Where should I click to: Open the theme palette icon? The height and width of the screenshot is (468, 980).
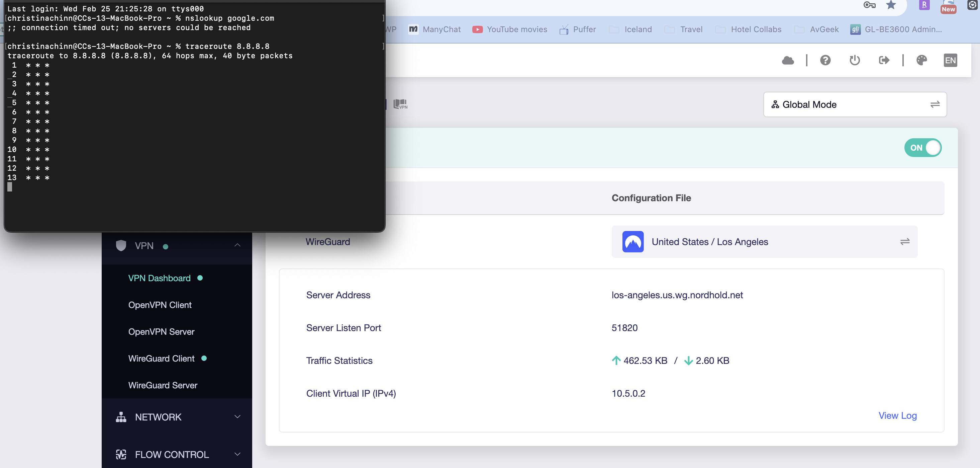921,60
